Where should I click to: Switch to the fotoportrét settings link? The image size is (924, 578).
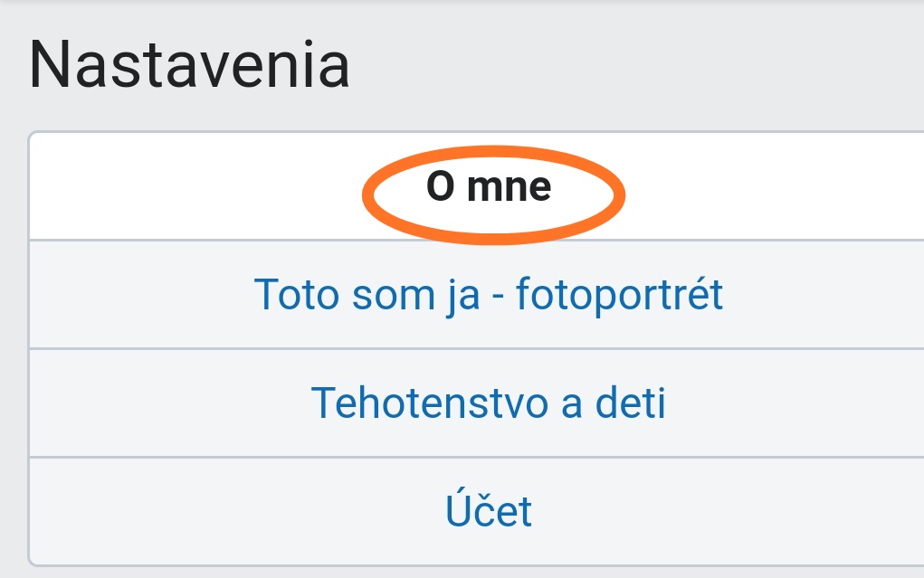[489, 295]
